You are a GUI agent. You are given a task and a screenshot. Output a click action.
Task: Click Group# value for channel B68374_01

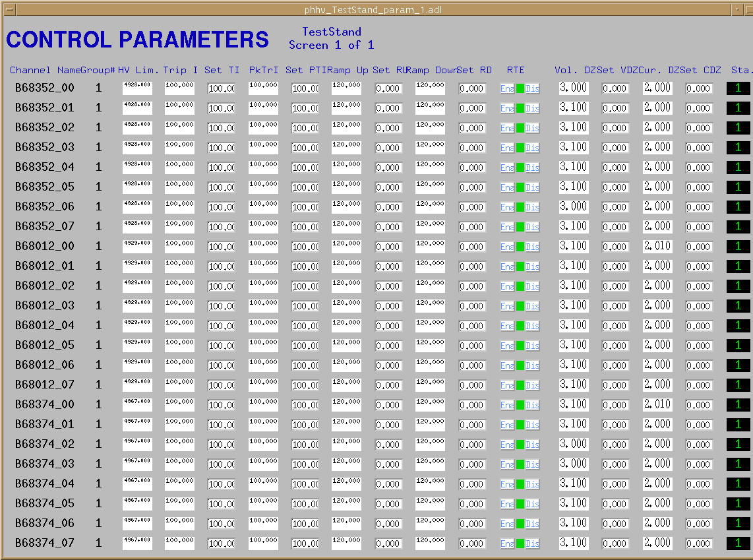(98, 425)
